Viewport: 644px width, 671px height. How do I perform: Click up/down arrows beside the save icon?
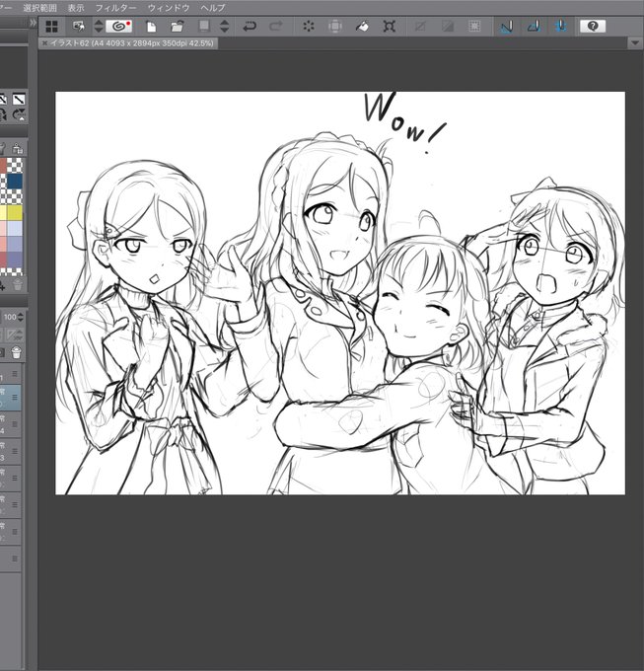coord(224,27)
